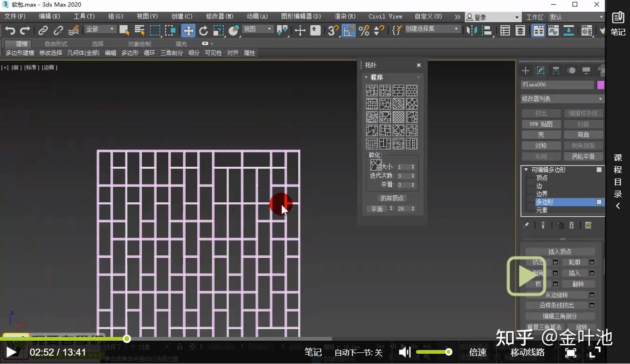Click Bind to Space Warp icon
Screen dimensions: 630x364
point(73,31)
